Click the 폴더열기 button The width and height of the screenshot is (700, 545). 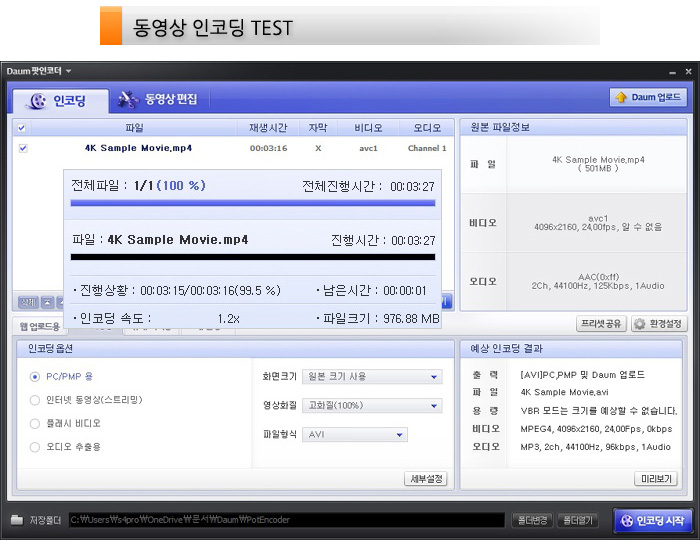tap(578, 520)
